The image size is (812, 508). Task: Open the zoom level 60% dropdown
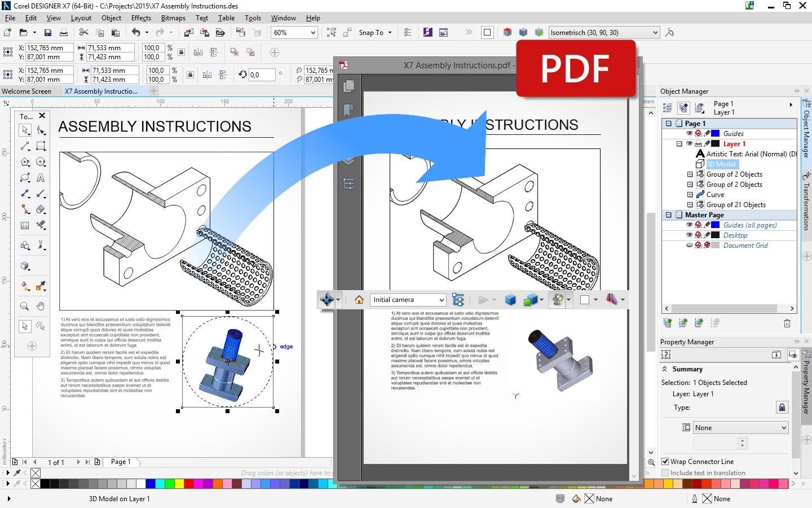pos(313,33)
